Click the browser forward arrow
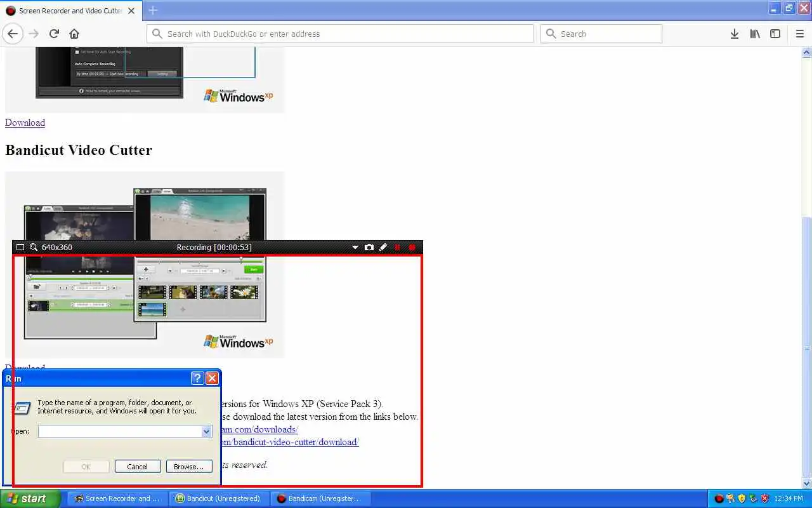 (34, 34)
